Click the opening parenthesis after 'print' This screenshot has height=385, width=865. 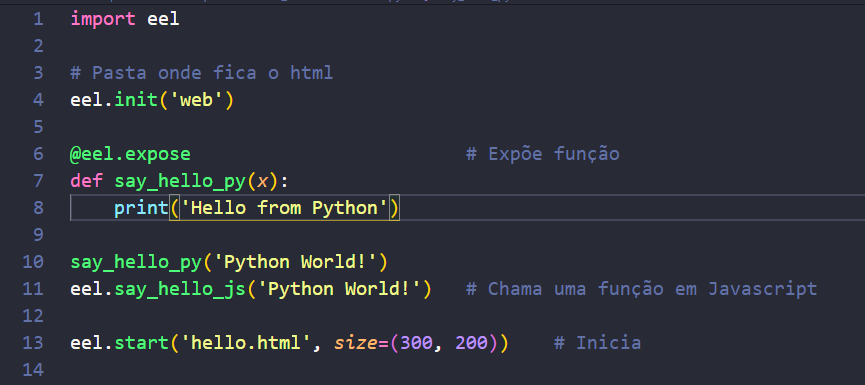point(174,208)
